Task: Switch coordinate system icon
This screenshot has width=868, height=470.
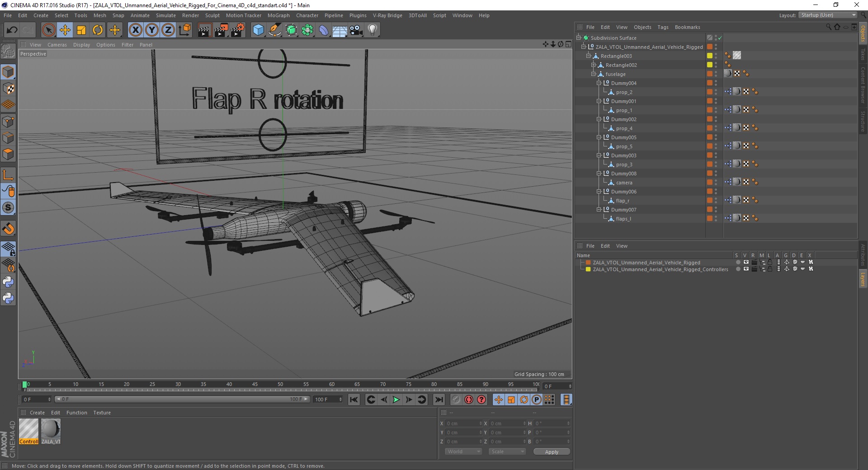Action: (184, 30)
